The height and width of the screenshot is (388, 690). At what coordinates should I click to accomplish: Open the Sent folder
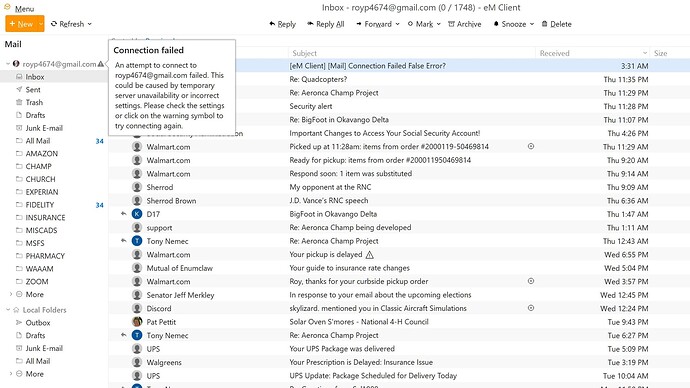tap(54, 89)
